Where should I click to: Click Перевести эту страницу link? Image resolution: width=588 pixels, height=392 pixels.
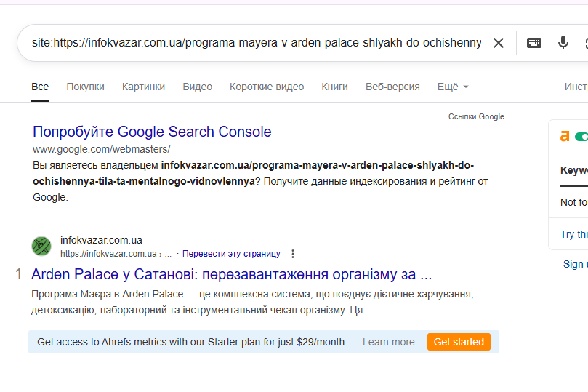point(231,254)
